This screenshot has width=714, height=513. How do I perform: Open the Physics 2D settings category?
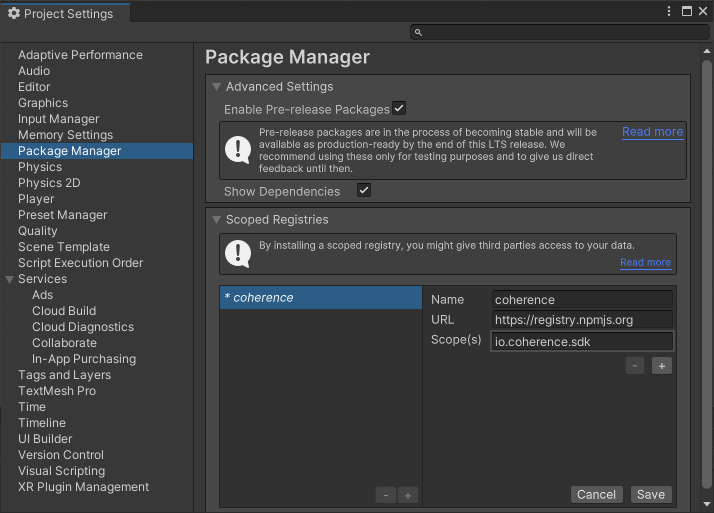tap(49, 183)
